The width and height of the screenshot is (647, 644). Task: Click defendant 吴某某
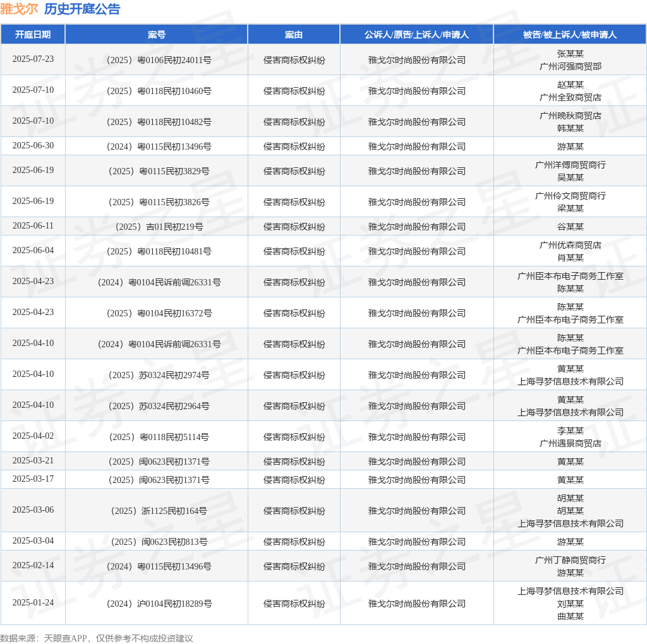click(571, 177)
